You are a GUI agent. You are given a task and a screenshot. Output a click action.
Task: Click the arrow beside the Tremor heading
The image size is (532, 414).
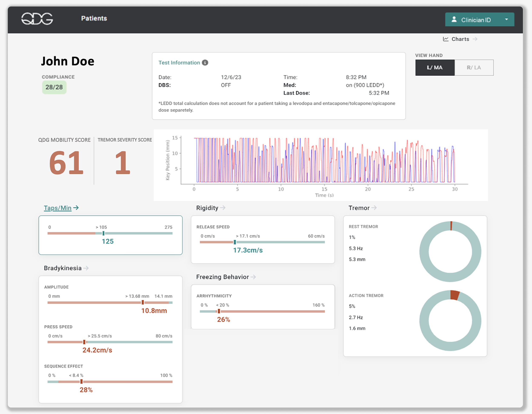374,208
